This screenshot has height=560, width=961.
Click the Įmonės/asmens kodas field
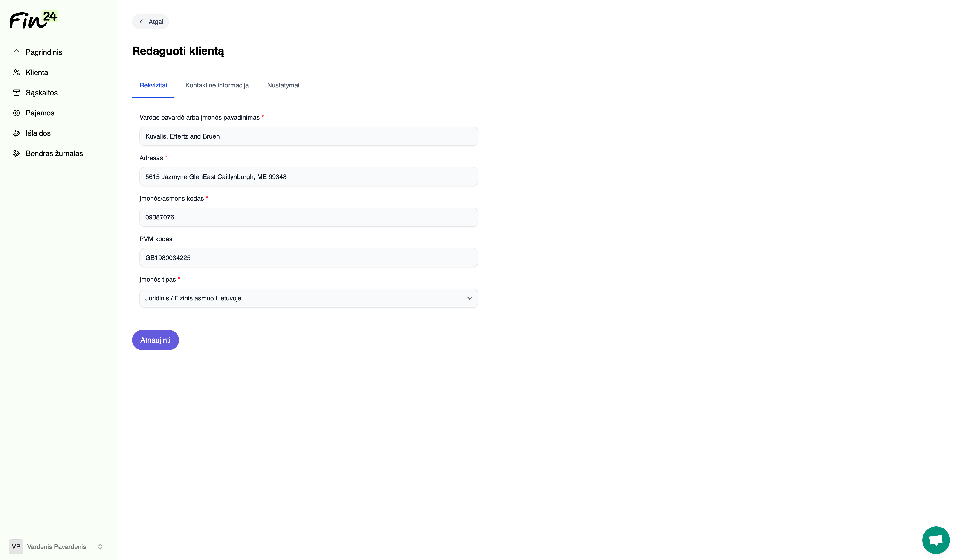308,217
